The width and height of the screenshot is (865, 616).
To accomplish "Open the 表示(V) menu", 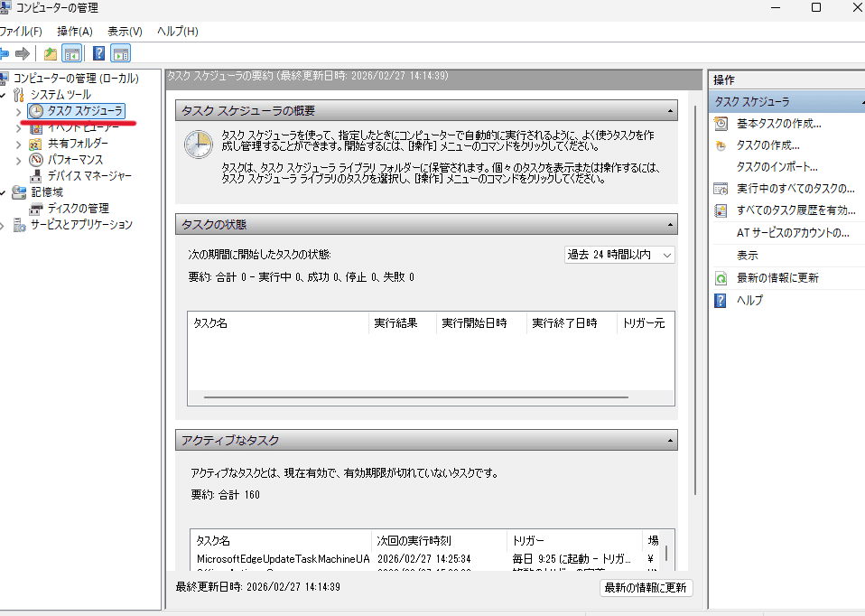I will click(125, 32).
